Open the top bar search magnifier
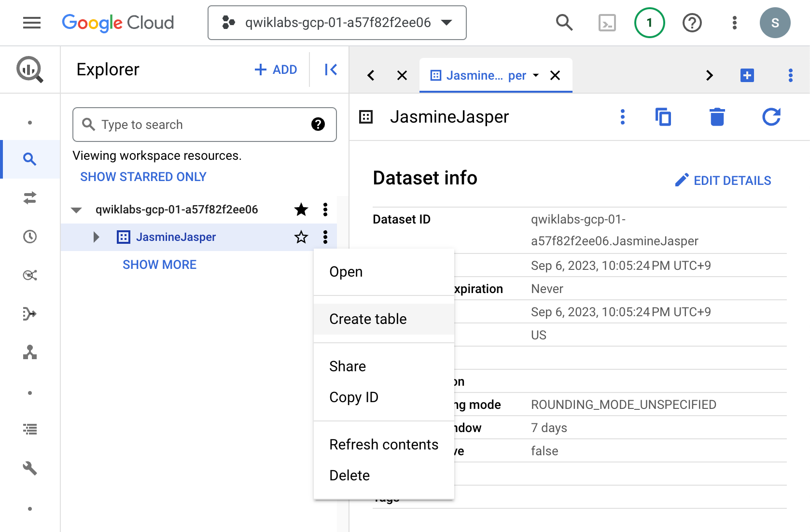This screenshot has height=532, width=810. pos(564,23)
